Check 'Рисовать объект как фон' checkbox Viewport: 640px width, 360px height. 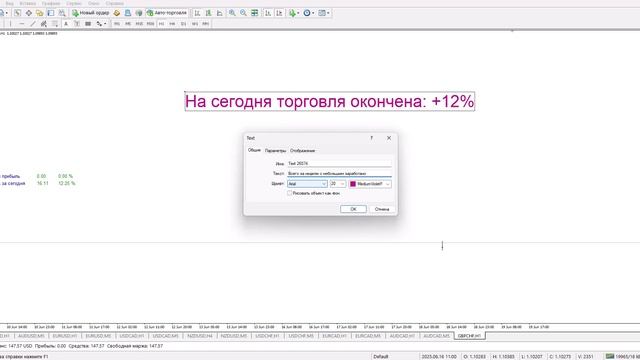pos(289,193)
